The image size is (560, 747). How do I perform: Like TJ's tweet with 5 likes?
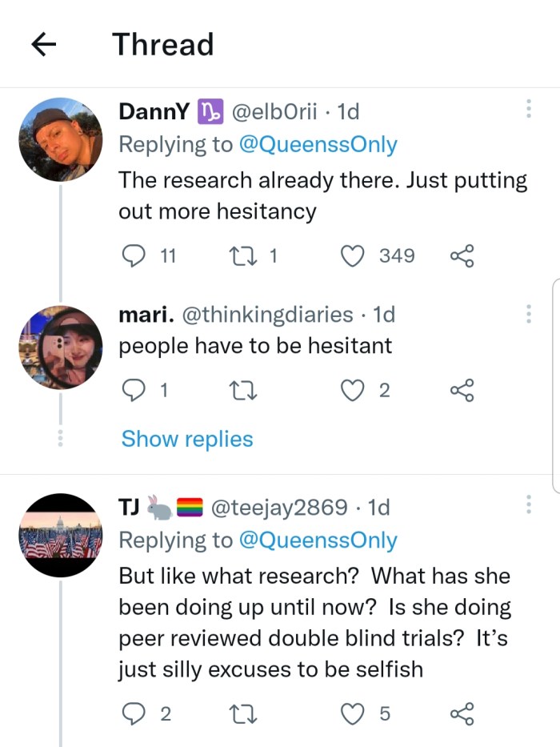pyautogui.click(x=352, y=713)
